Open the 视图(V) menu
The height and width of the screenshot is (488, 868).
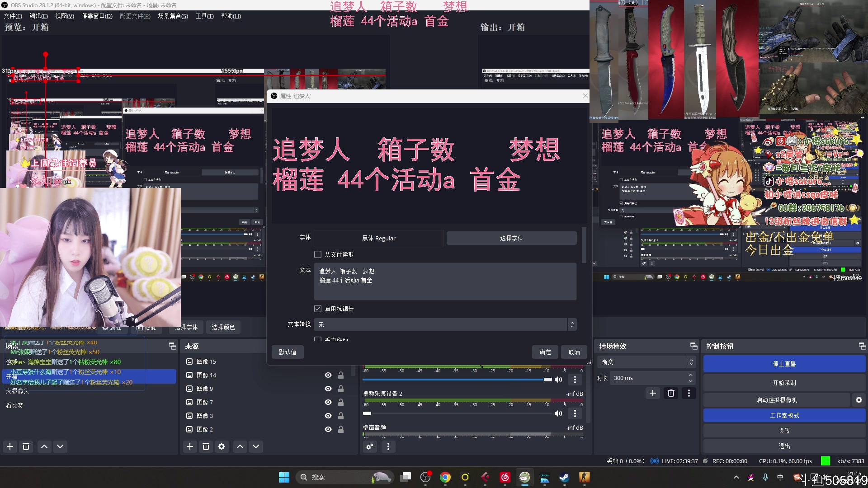point(65,16)
